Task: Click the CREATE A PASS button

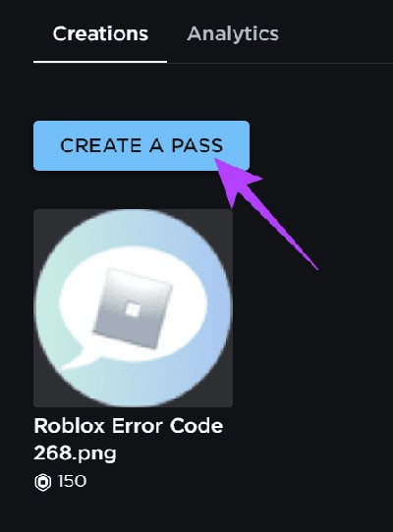Action: pos(141,145)
